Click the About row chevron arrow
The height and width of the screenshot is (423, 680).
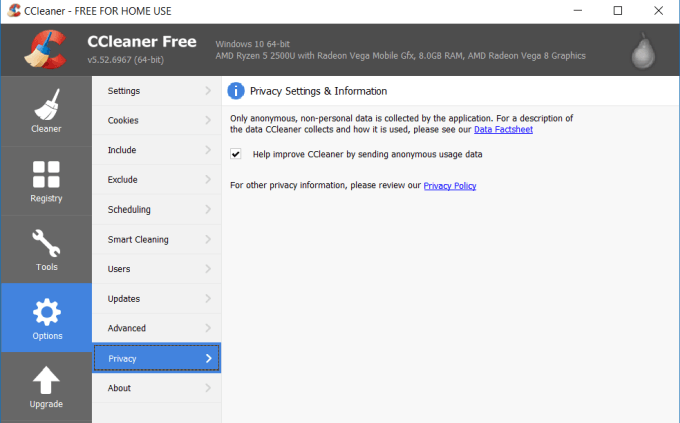pyautogui.click(x=208, y=388)
